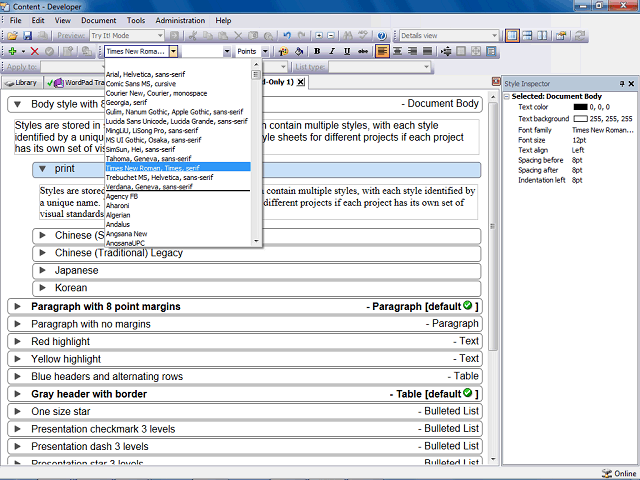Click the expand-all plus icon in the toolbar
The width and height of the screenshot is (640, 480).
pos(319,36)
